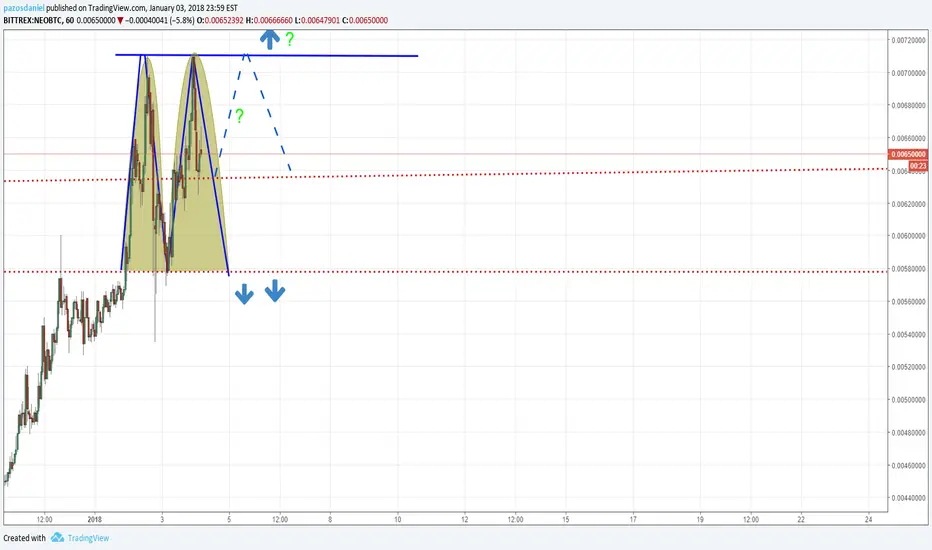Click the 0.00680000 price axis label
The width and height of the screenshot is (932, 550).
coord(908,106)
